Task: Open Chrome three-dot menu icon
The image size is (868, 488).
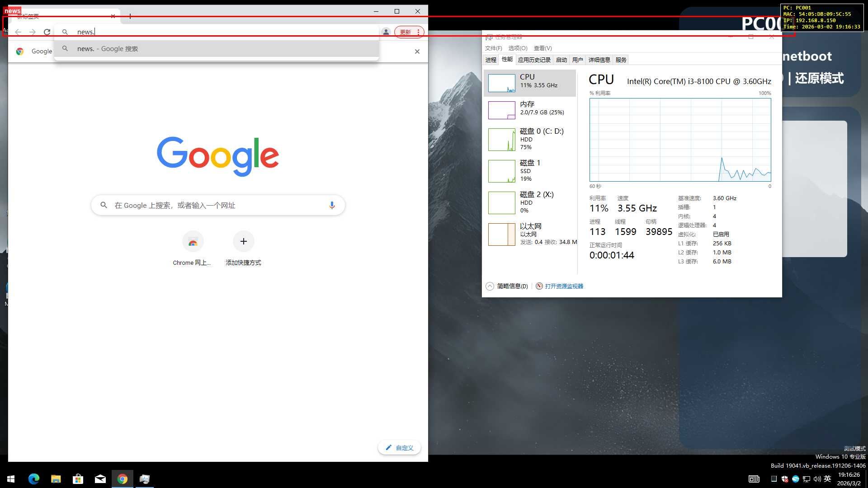Action: click(x=419, y=32)
